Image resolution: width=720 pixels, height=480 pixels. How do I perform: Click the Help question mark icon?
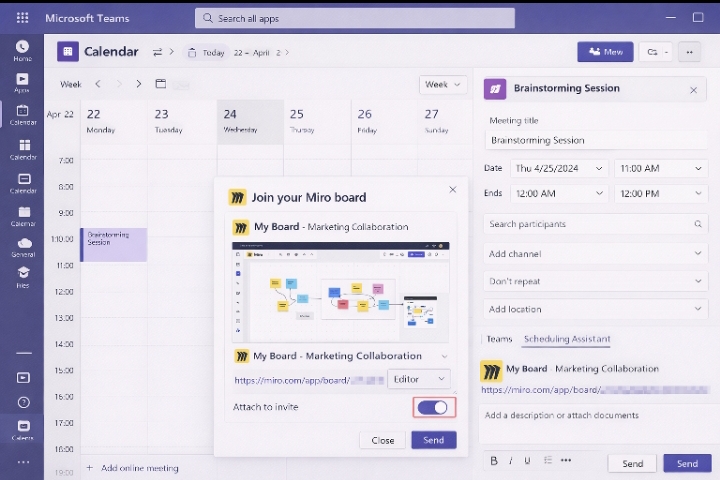22,402
